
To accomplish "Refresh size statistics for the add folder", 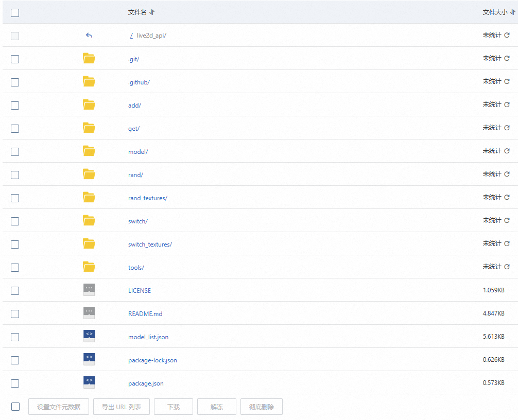I will (507, 104).
